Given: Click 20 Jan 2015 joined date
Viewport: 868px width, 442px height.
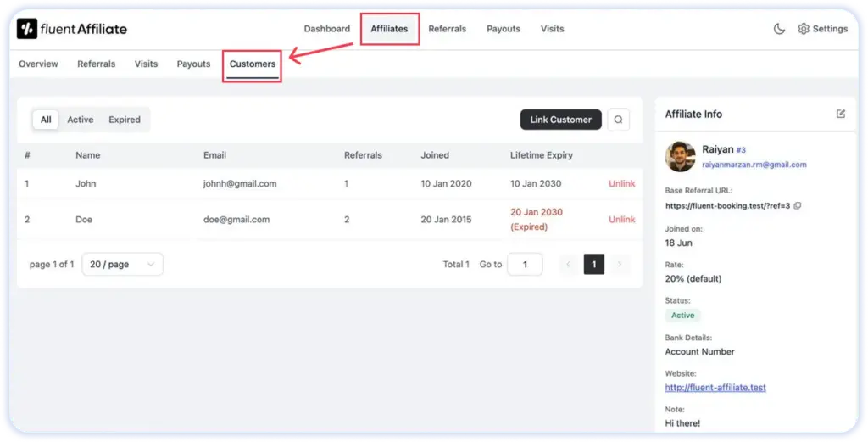Looking at the screenshot, I should tap(446, 220).
